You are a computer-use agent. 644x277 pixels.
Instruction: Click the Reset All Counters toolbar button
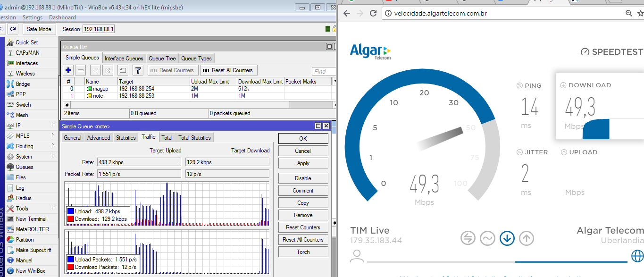pos(228,70)
